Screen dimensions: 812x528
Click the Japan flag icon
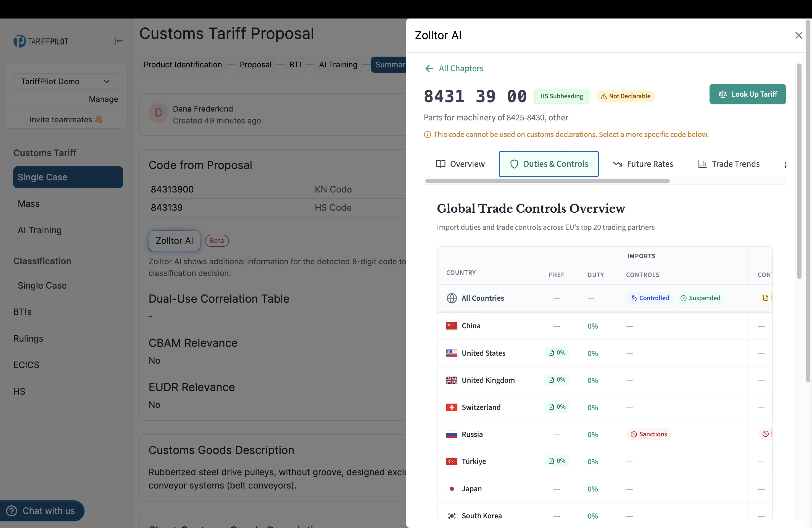point(452,489)
